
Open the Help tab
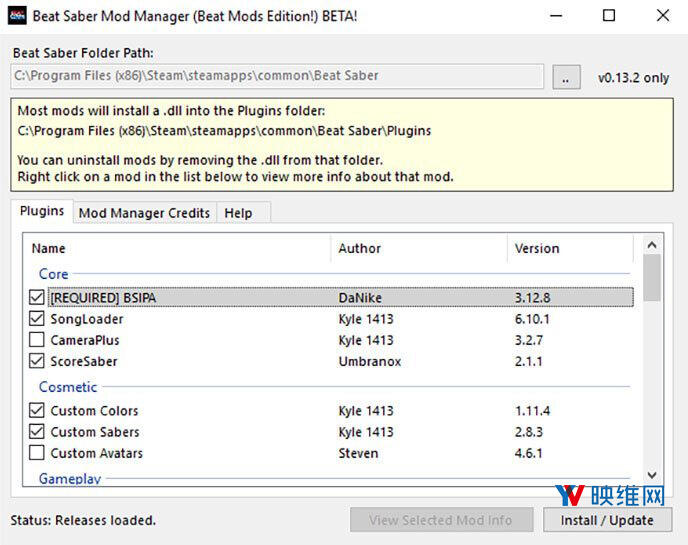point(238,213)
